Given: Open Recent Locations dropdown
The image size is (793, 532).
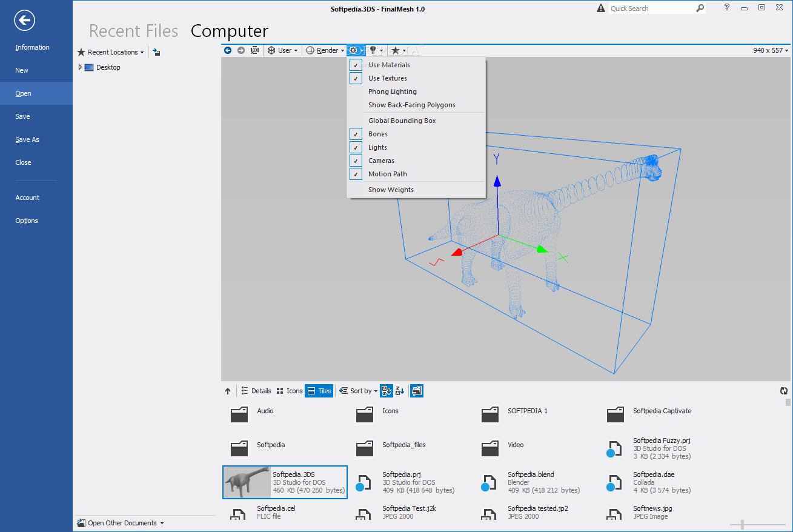Looking at the screenshot, I should coord(111,52).
